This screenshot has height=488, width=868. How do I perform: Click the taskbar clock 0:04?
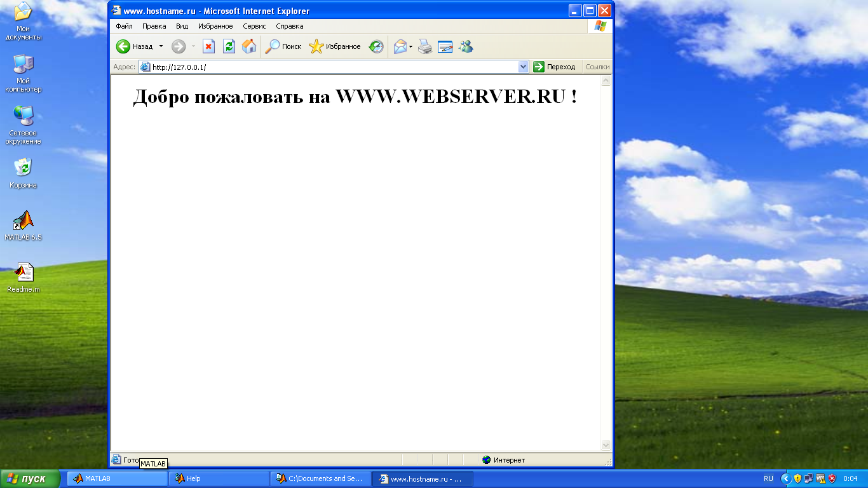[x=850, y=478]
